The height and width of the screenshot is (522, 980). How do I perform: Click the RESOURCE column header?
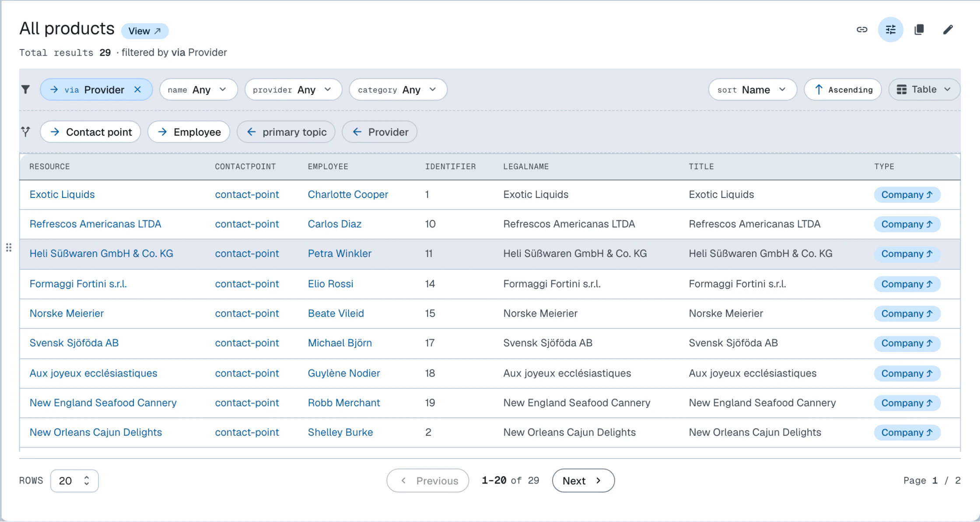click(49, 166)
